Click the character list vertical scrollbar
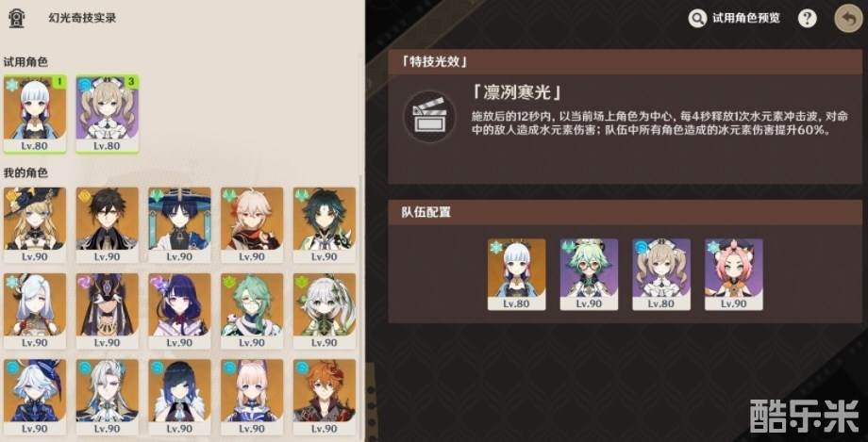The width and height of the screenshot is (868, 442). click(x=361, y=310)
